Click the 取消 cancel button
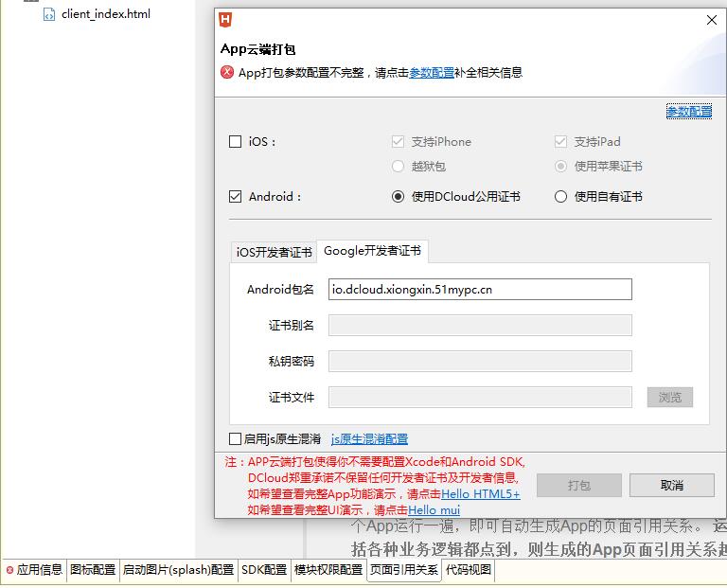The width and height of the screenshot is (727, 588). coord(672,485)
